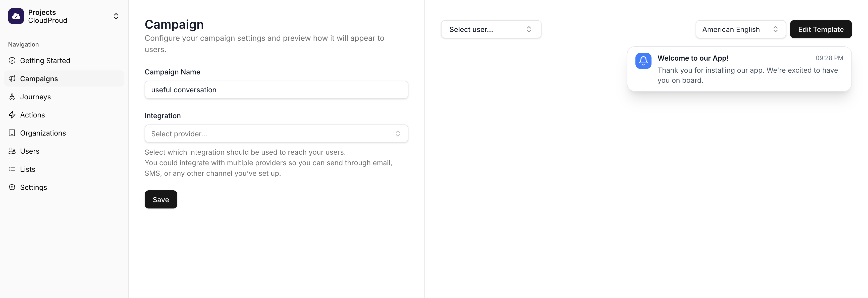868x298 pixels.
Task: Click the Actions lightning bolt icon
Action: [x=12, y=115]
